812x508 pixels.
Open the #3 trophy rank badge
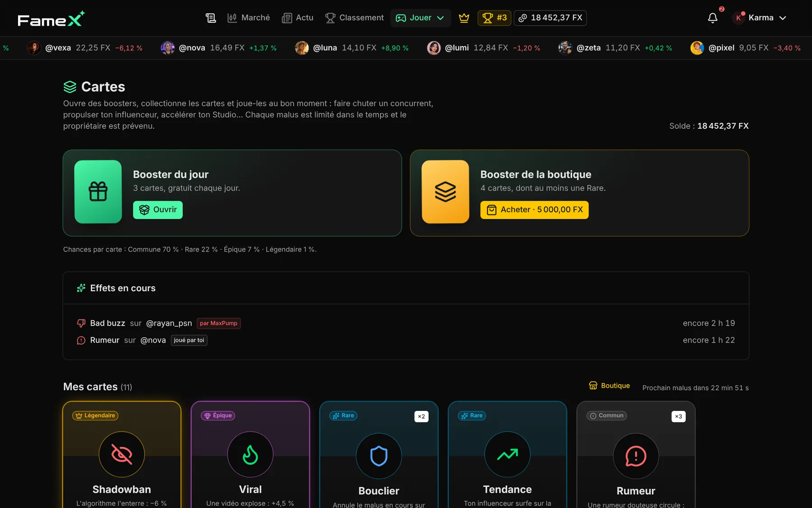pos(494,18)
